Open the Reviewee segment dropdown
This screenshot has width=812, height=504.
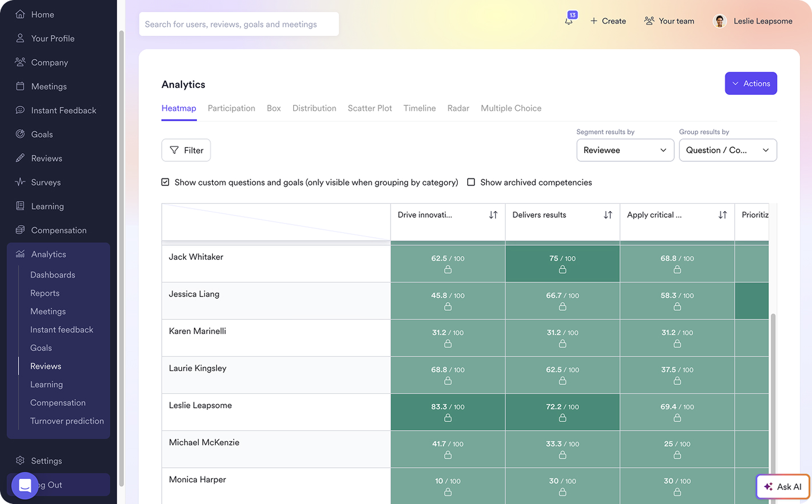click(625, 150)
